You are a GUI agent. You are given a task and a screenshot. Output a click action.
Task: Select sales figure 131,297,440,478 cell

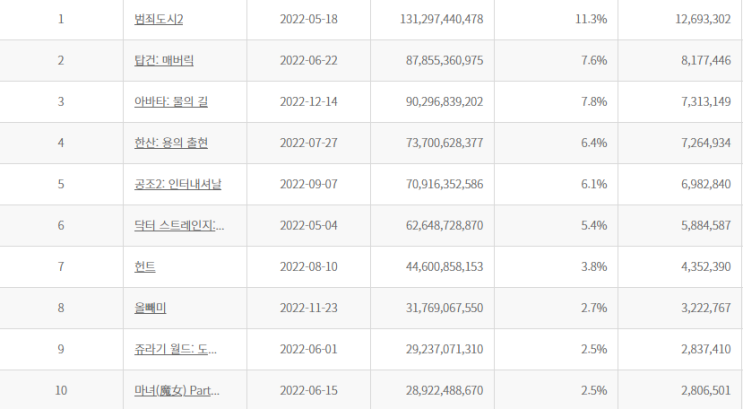tap(432, 19)
